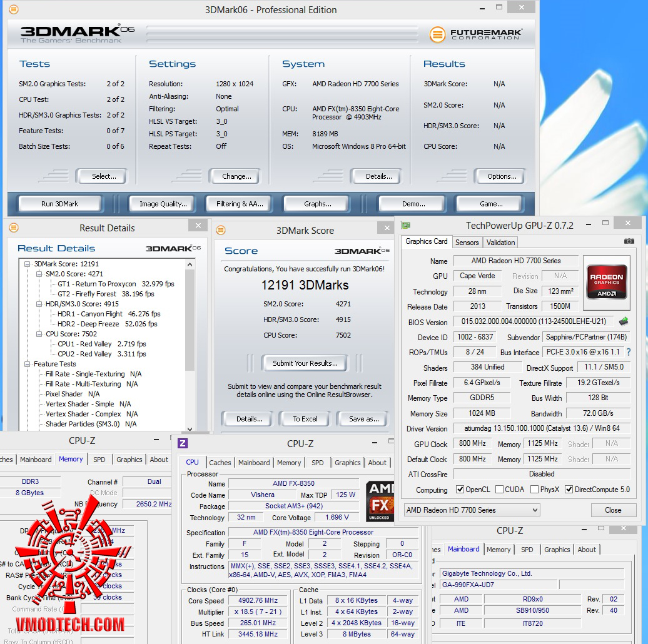The image size is (648, 644).
Task: Click the GPU-Z screenshot camera icon
Action: [x=629, y=241]
